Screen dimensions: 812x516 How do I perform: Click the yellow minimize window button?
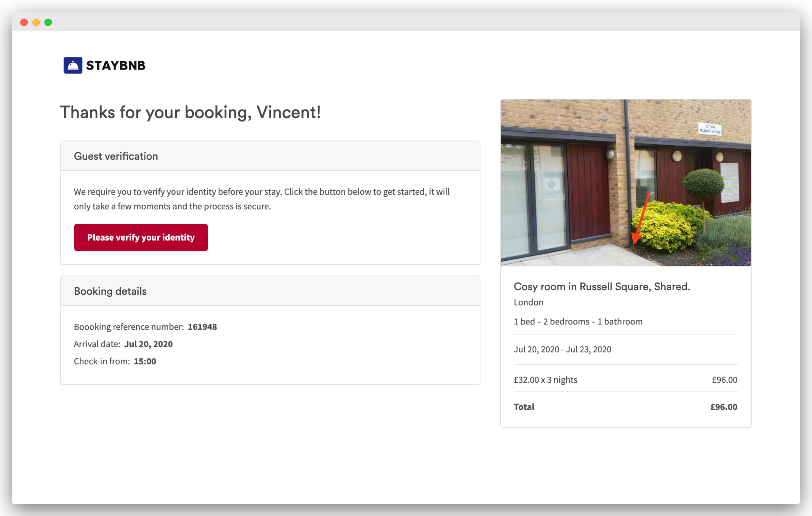[x=36, y=22]
